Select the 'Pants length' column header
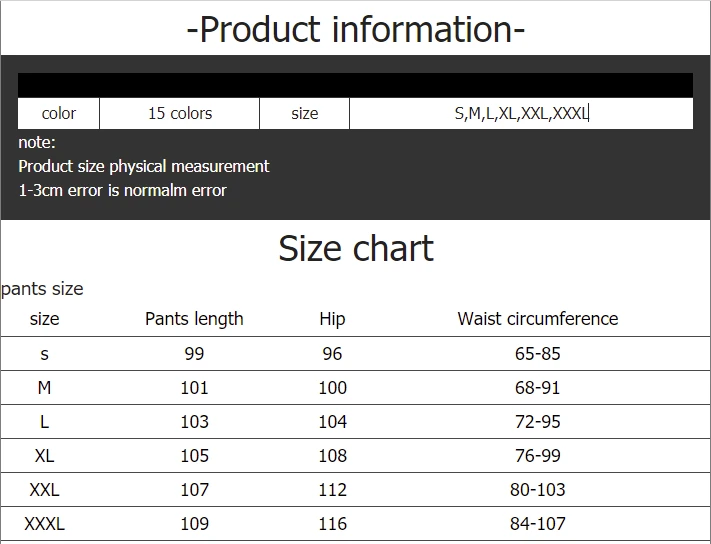711x544 pixels. click(x=194, y=319)
